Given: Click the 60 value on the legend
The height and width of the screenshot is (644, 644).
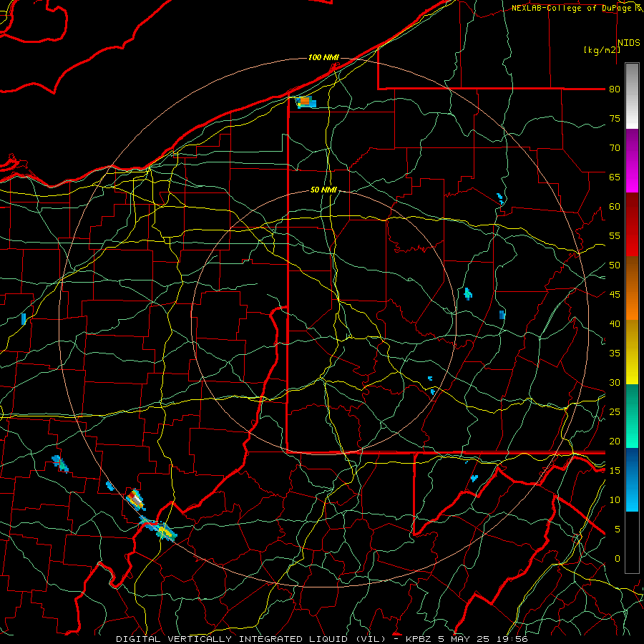Looking at the screenshot, I should (x=615, y=207).
